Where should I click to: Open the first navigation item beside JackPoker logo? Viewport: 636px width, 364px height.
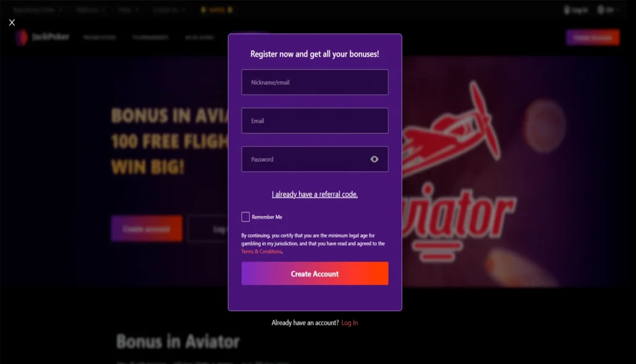pos(99,37)
